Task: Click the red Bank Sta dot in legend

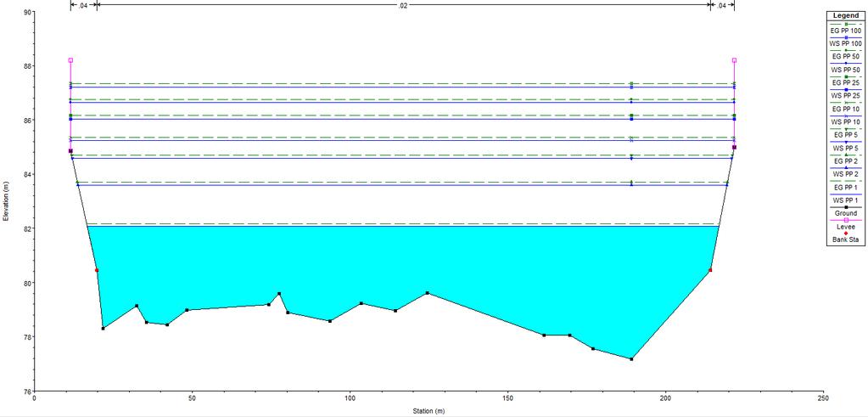Action: [846, 234]
